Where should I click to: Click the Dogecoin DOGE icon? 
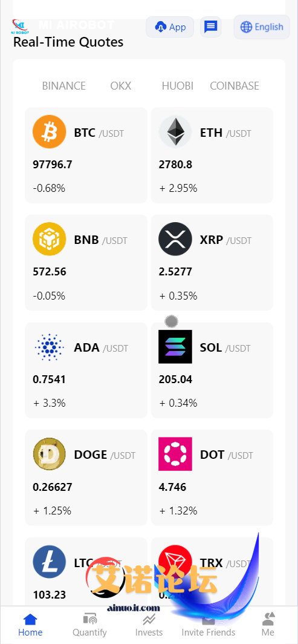pyautogui.click(x=49, y=454)
